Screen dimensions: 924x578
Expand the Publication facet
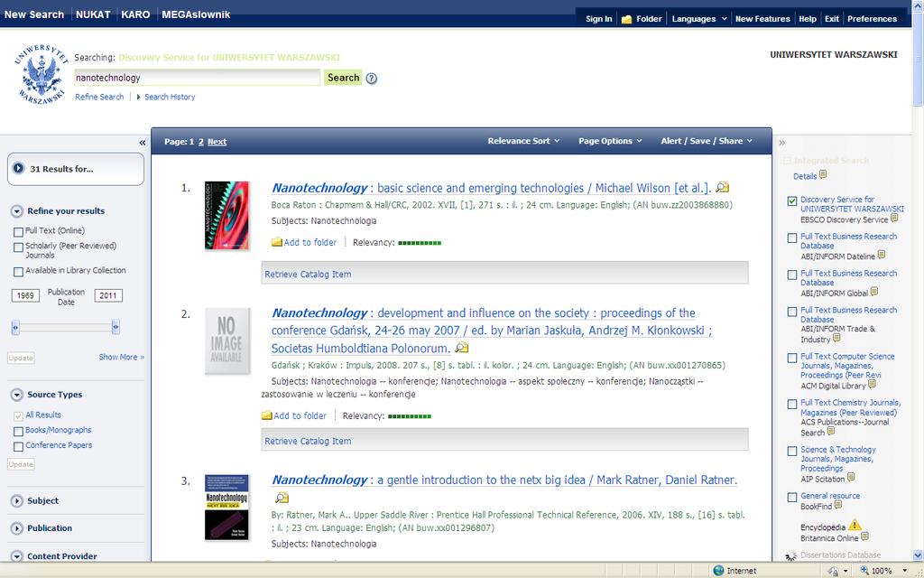click(16, 528)
